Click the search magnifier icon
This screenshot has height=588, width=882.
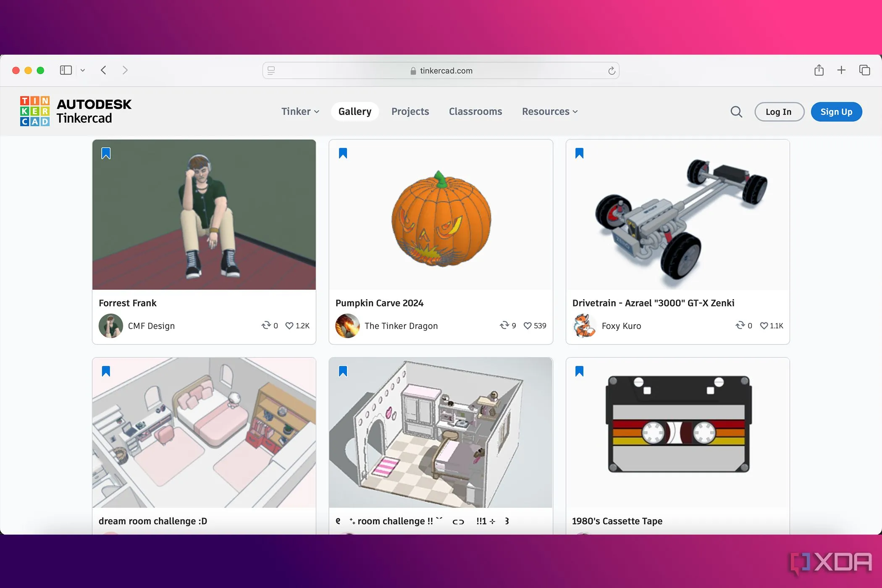pos(736,112)
